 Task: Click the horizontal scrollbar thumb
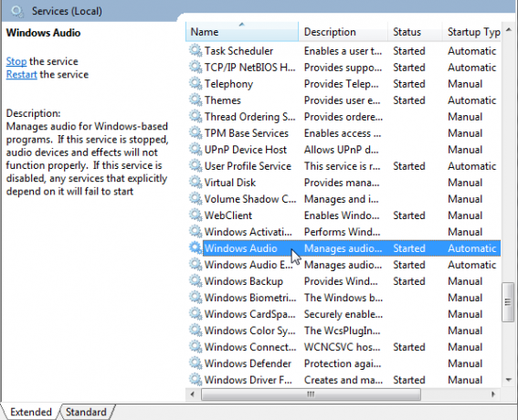311,394
